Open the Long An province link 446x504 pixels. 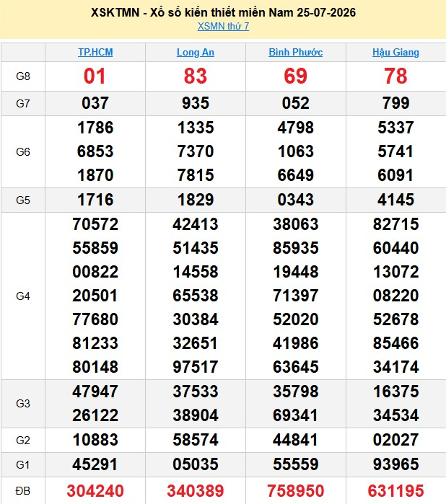click(196, 52)
